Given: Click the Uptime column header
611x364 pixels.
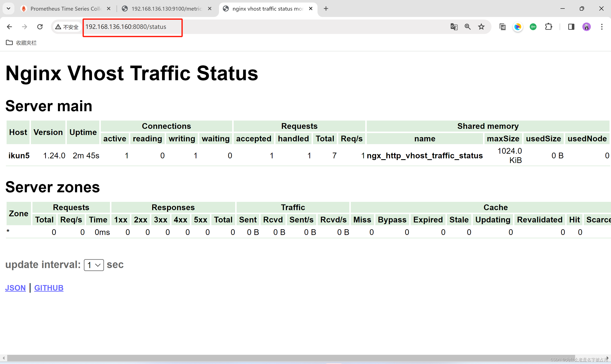Looking at the screenshot, I should click(x=83, y=132).
